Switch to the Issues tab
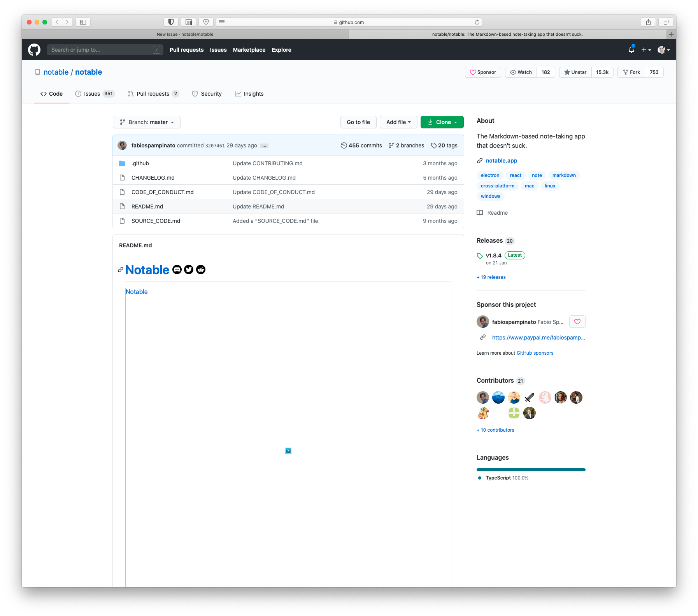The image size is (698, 616). pos(95,94)
